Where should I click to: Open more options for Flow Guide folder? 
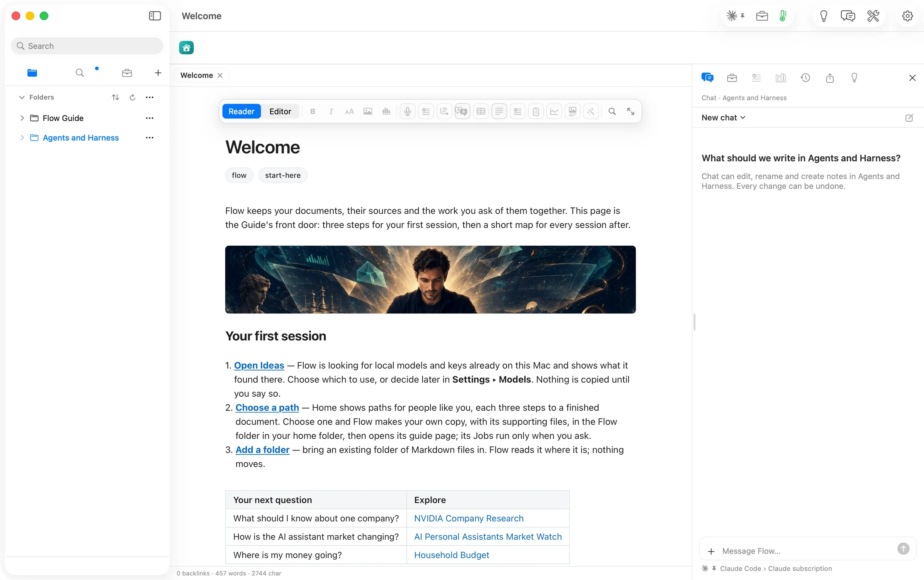pyautogui.click(x=150, y=118)
